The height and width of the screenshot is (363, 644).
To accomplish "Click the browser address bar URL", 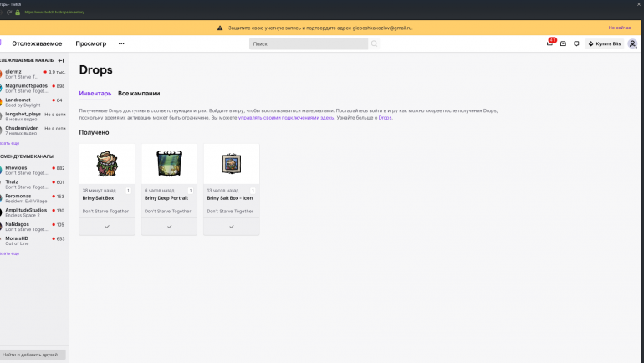I will 54,13.
